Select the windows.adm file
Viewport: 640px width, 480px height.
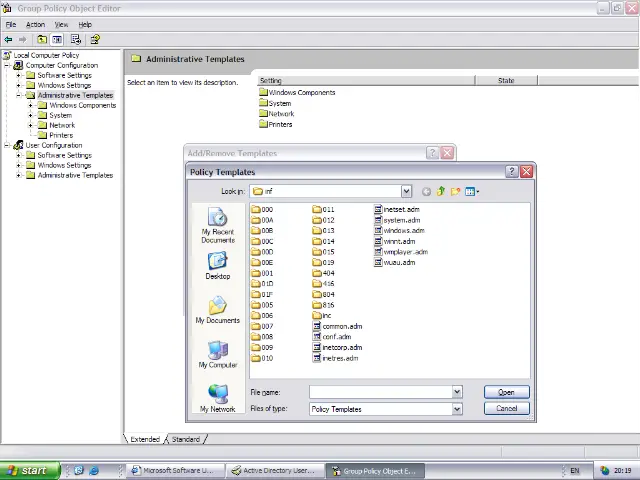(x=399, y=231)
